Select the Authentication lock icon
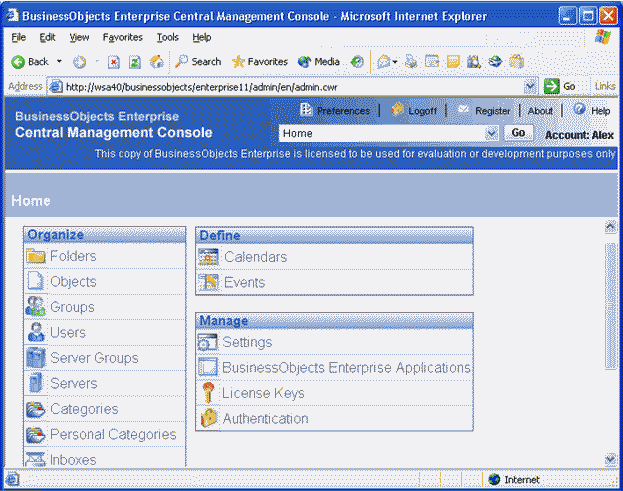Screen dimensions: 623x491 pos(209,418)
